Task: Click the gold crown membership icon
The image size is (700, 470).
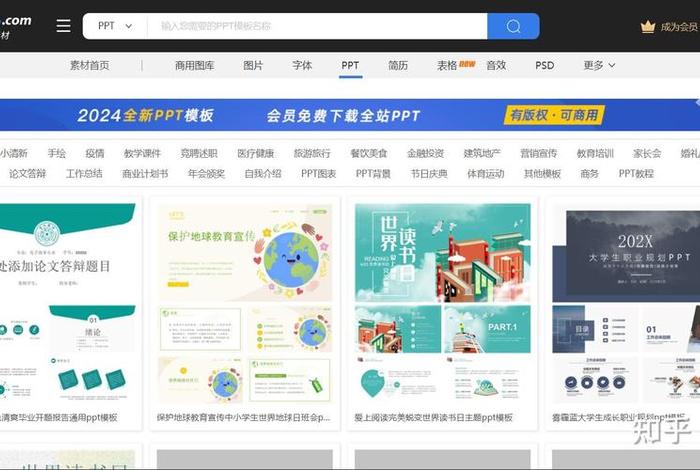Action: tap(648, 27)
